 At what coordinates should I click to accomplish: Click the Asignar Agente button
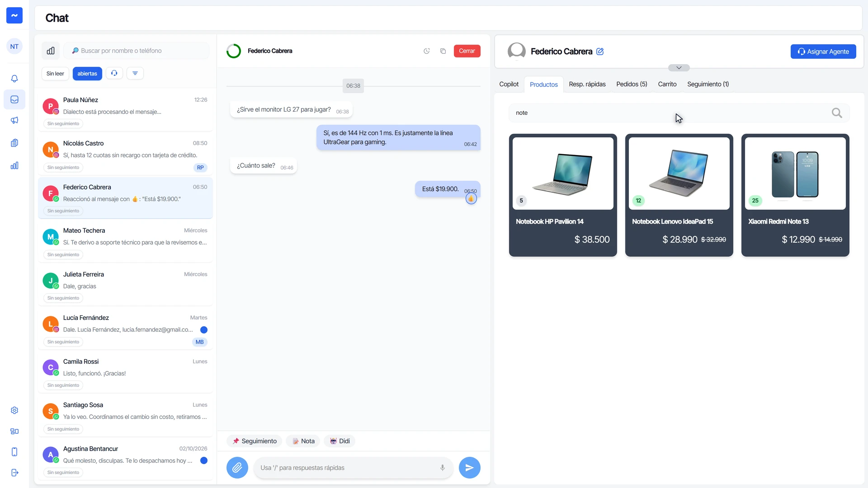pyautogui.click(x=823, y=52)
